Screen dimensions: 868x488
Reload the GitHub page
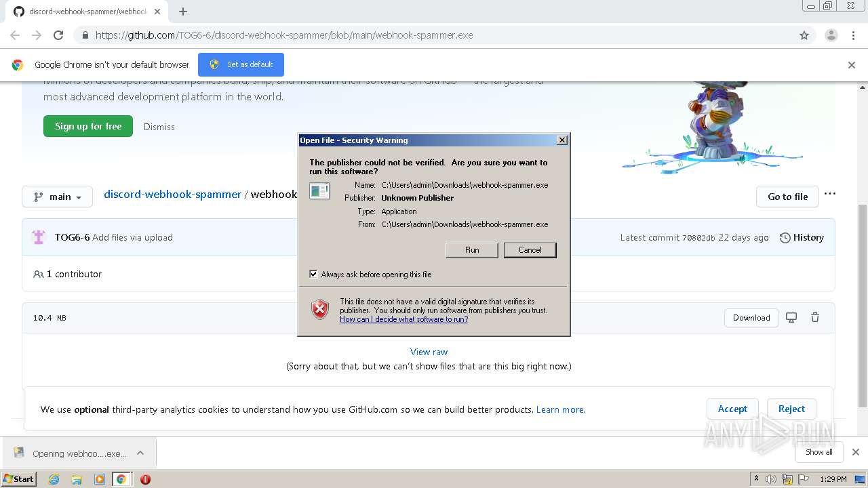[x=58, y=35]
